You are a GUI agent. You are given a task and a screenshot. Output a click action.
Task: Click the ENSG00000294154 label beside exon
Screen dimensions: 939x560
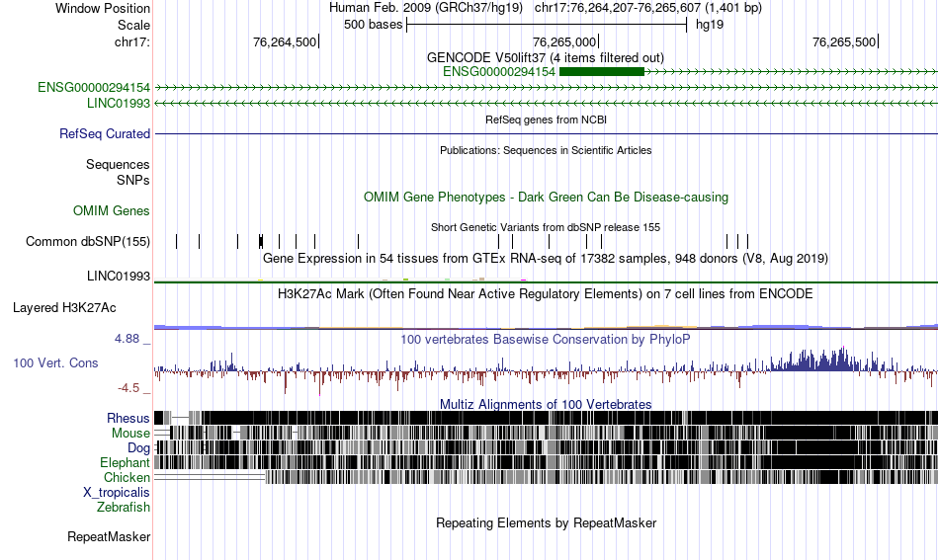(x=499, y=72)
